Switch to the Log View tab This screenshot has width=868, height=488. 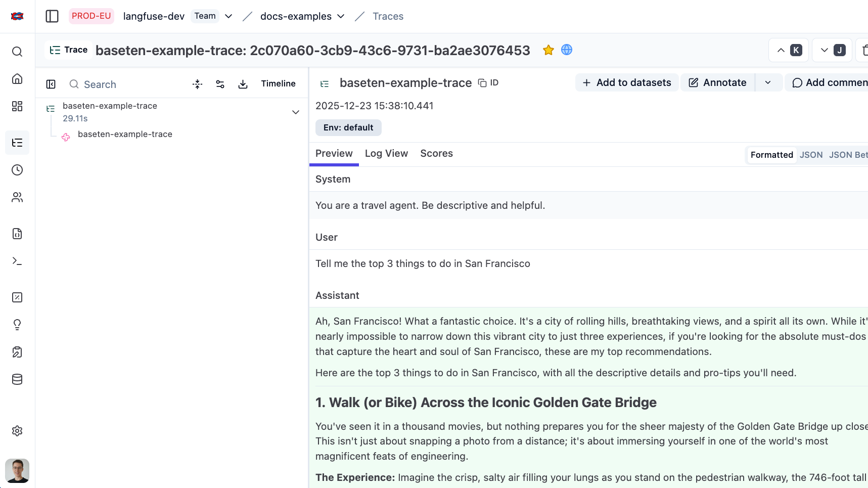point(386,153)
